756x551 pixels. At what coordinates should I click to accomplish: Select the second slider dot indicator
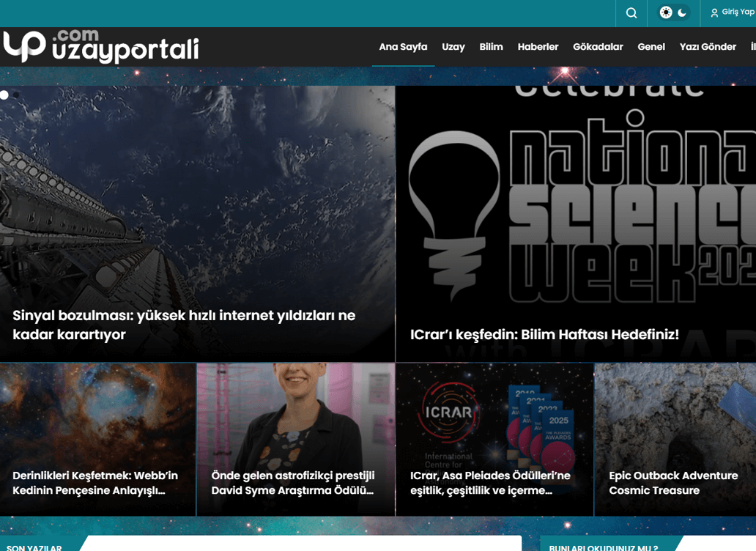click(x=16, y=95)
